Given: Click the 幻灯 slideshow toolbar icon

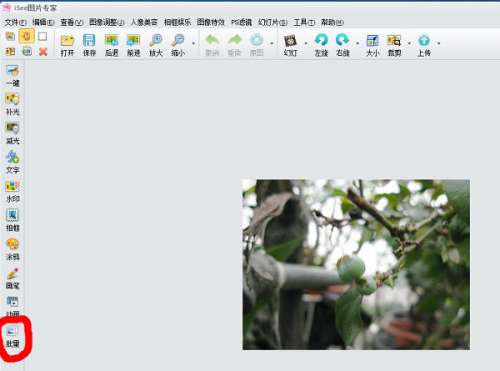Looking at the screenshot, I should [290, 45].
